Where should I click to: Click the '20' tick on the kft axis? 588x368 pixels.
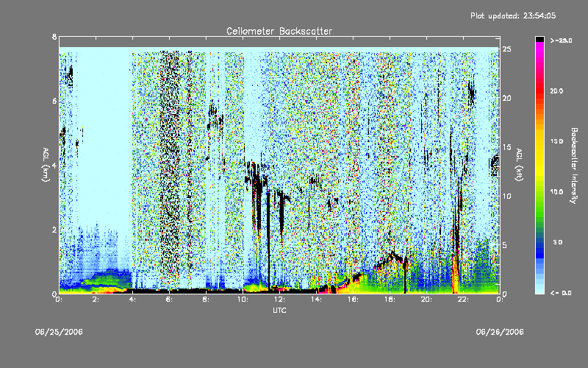point(507,98)
